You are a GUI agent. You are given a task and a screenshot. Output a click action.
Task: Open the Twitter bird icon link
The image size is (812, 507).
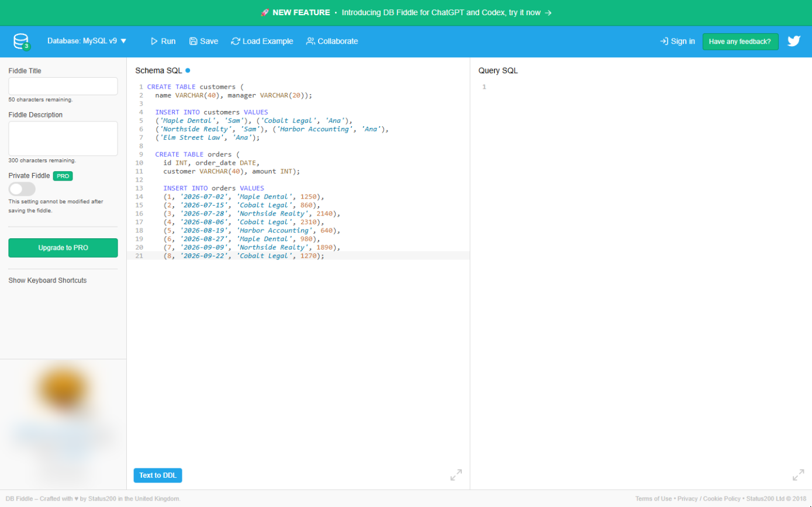pyautogui.click(x=793, y=41)
